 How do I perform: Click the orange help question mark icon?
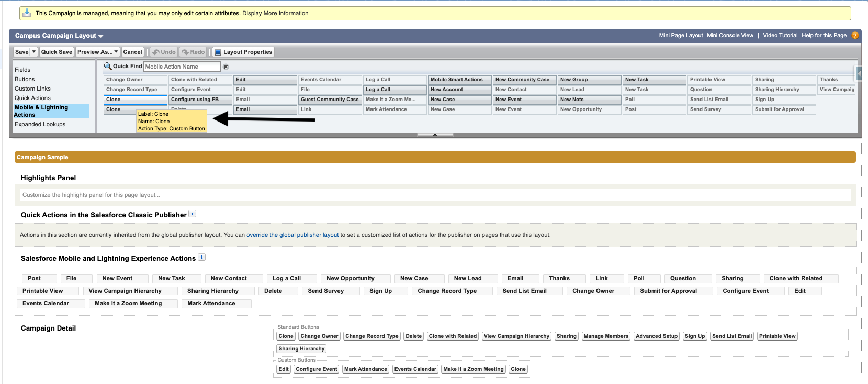[x=855, y=36]
